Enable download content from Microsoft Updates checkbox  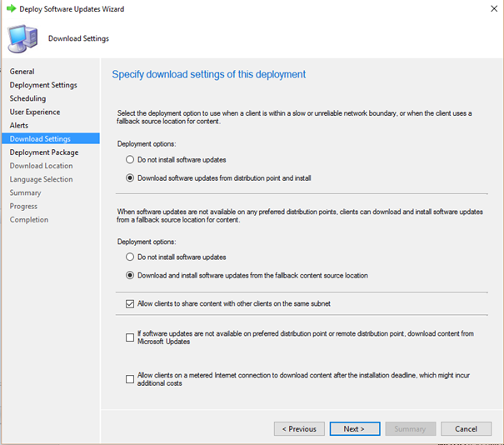point(130,337)
